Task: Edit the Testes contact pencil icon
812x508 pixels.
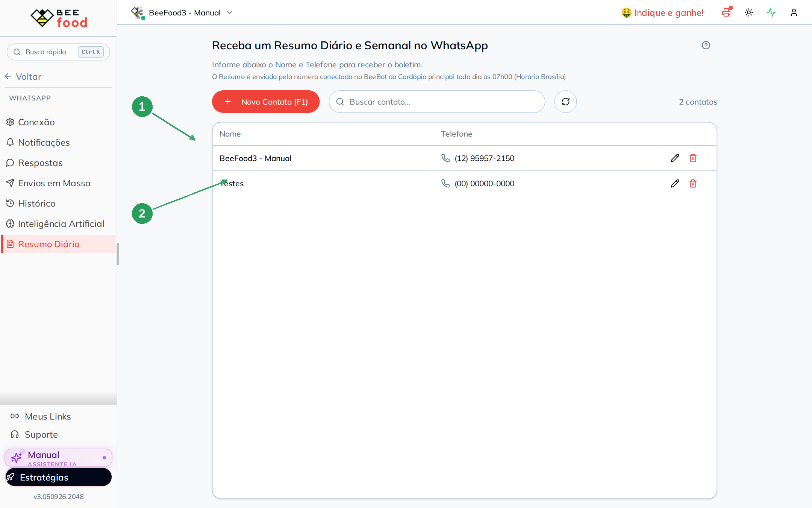Action: point(675,183)
